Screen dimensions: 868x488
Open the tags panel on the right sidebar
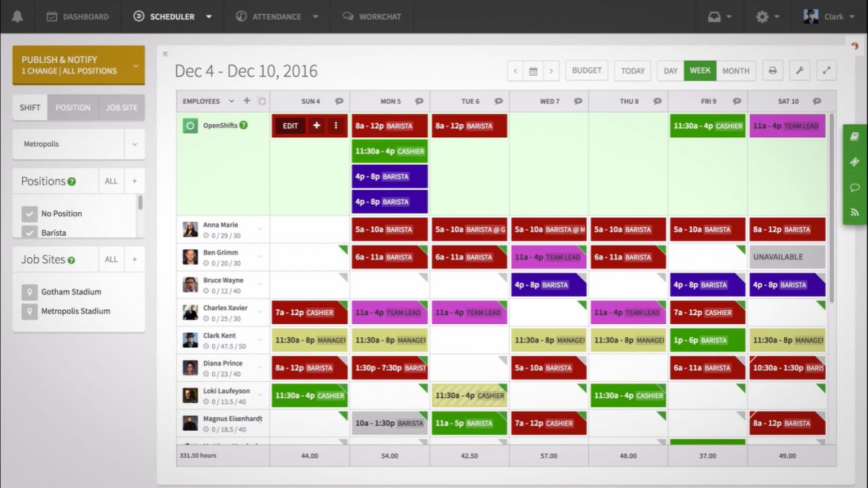[x=854, y=162]
